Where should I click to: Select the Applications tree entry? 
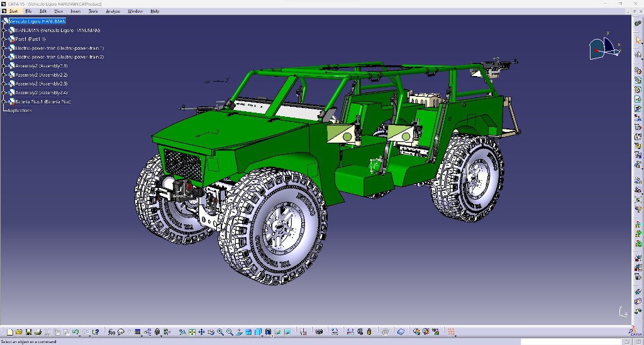click(19, 111)
